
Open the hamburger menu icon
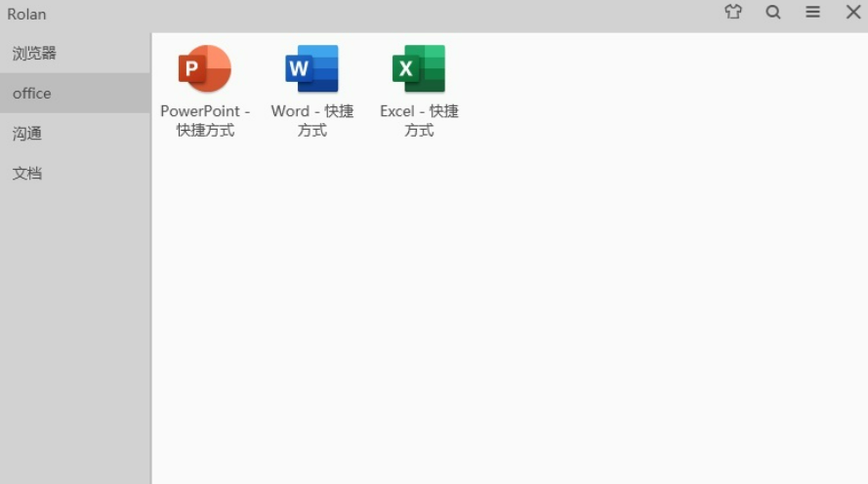point(812,12)
